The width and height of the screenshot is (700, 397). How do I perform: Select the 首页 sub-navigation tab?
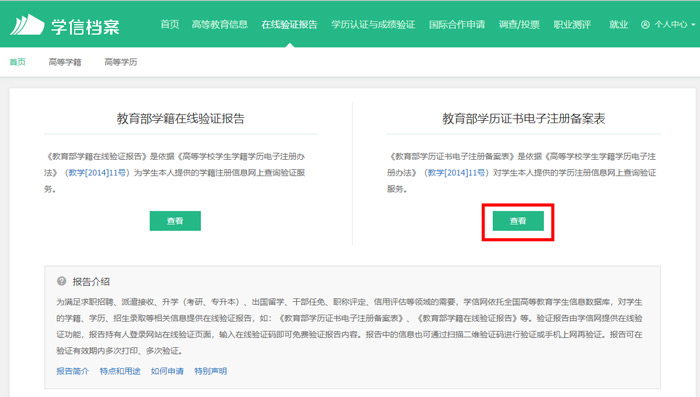click(18, 62)
